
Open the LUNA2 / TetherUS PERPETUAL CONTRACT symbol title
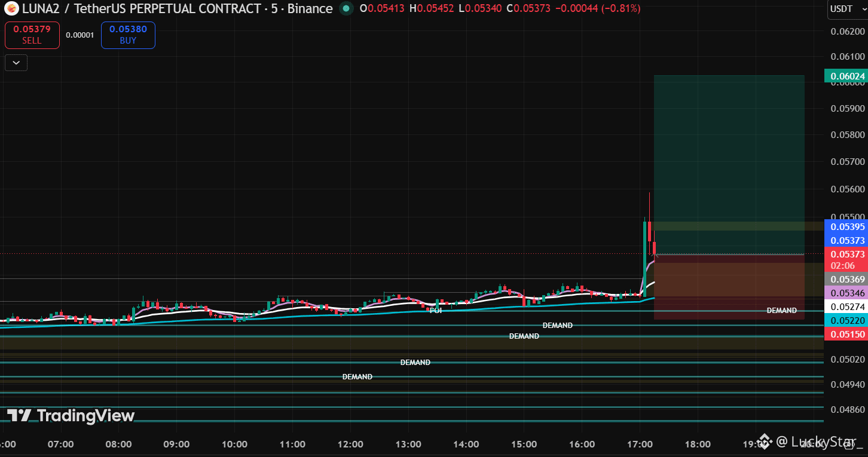click(x=178, y=8)
